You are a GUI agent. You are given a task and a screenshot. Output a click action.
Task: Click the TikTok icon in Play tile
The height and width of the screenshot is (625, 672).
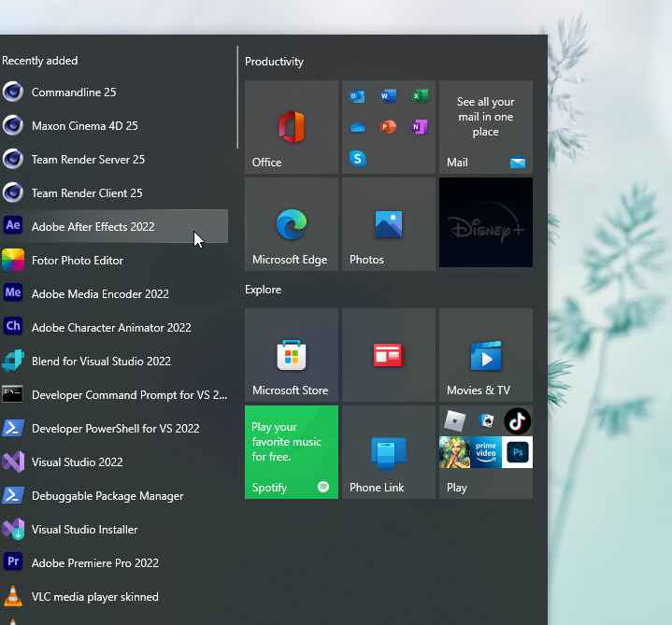[x=517, y=421]
